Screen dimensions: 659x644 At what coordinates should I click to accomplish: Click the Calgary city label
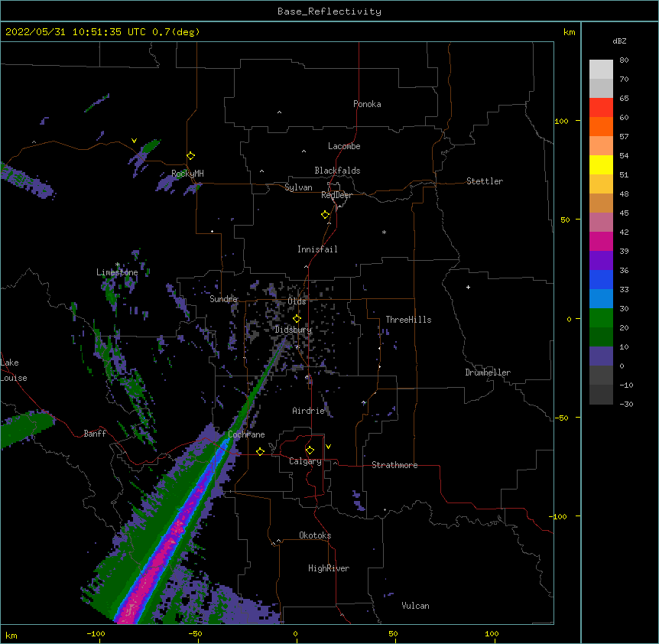point(305,461)
